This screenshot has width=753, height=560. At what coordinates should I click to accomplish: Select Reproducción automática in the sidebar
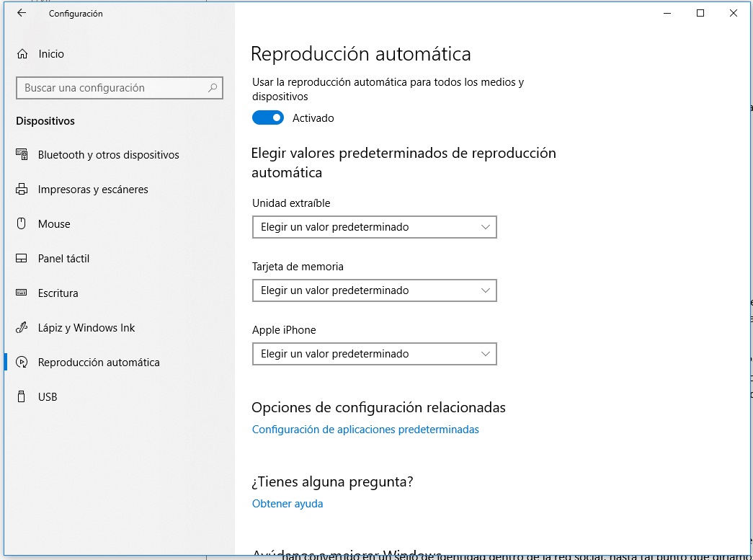(99, 363)
